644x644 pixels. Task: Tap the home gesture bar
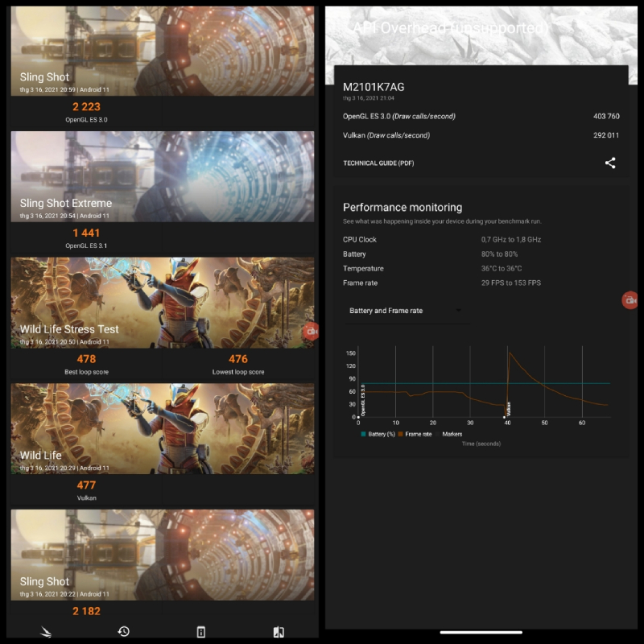pos(481,633)
